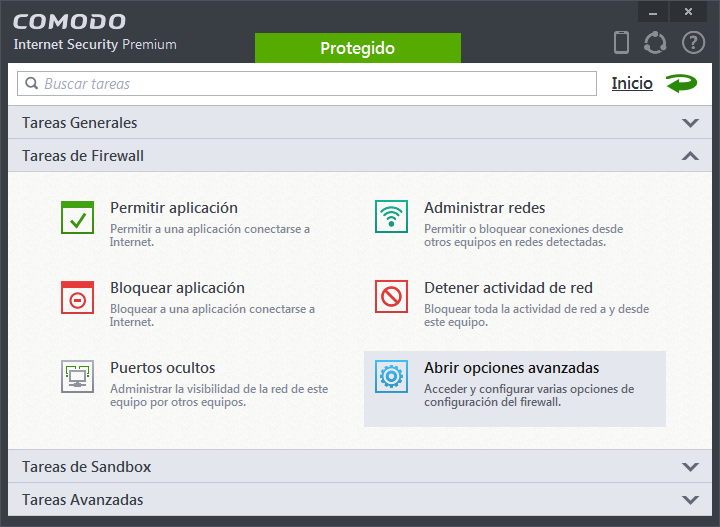The height and width of the screenshot is (527, 720).
Task: Expand the Tareas Generales chevron
Action: 690,123
